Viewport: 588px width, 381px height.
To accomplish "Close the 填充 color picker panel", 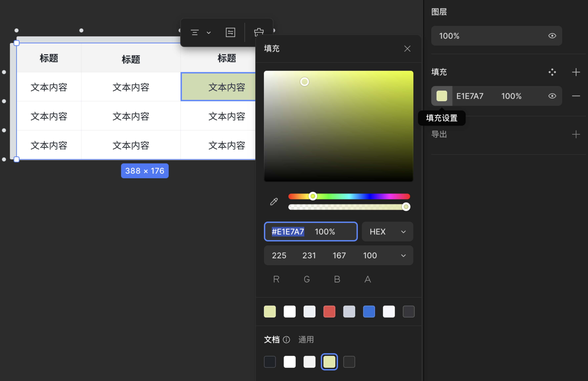I will tap(407, 49).
